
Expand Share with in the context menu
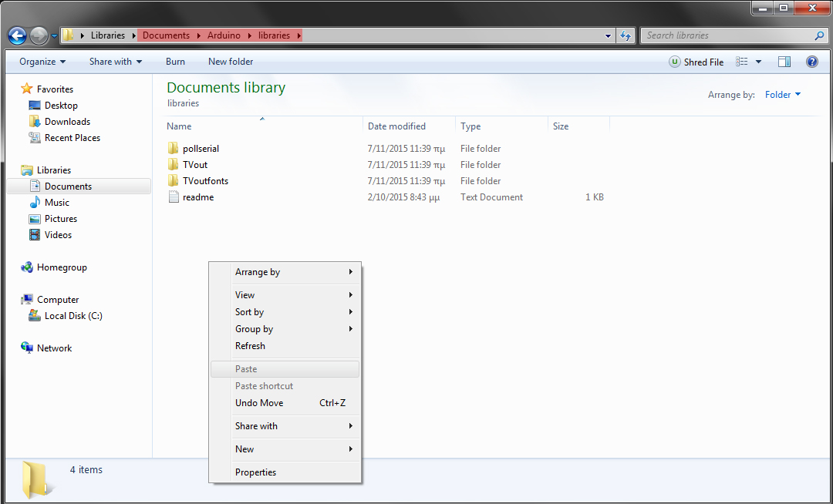285,426
